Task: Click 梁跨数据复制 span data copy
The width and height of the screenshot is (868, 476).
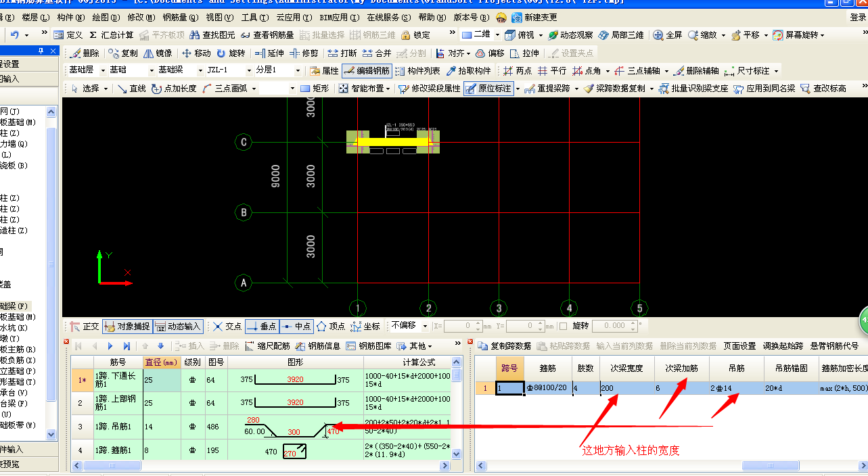Action: pos(615,88)
